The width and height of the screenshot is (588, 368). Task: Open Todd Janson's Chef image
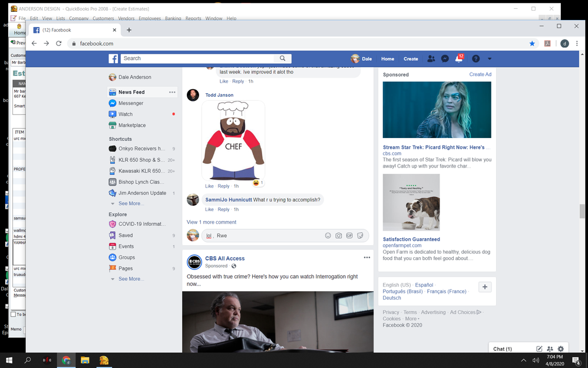point(233,140)
